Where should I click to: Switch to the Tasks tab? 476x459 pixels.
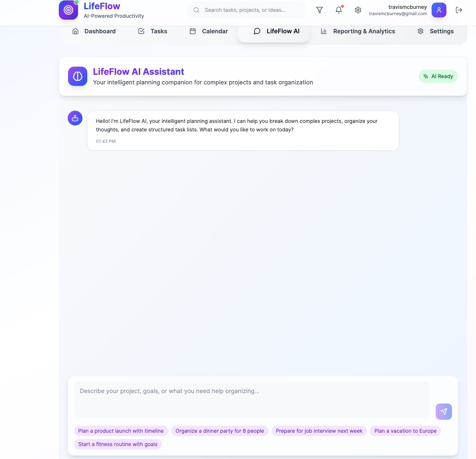coord(153,31)
